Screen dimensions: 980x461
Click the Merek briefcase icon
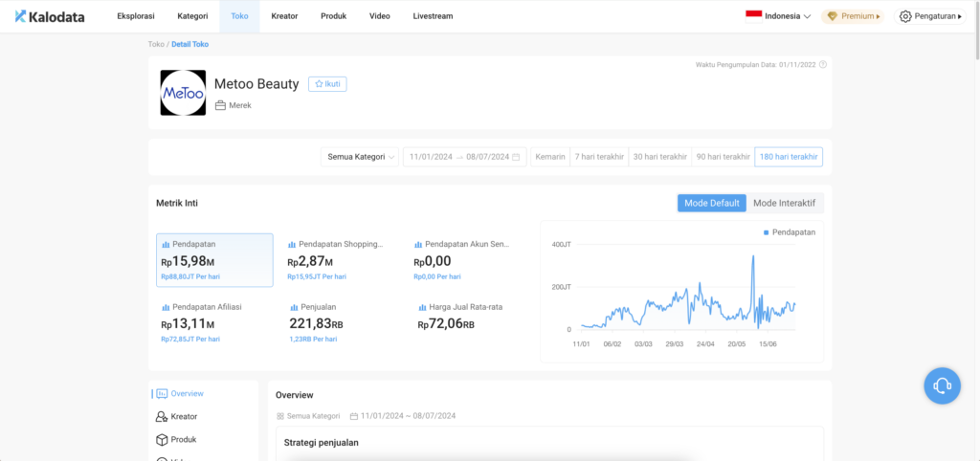(x=220, y=105)
